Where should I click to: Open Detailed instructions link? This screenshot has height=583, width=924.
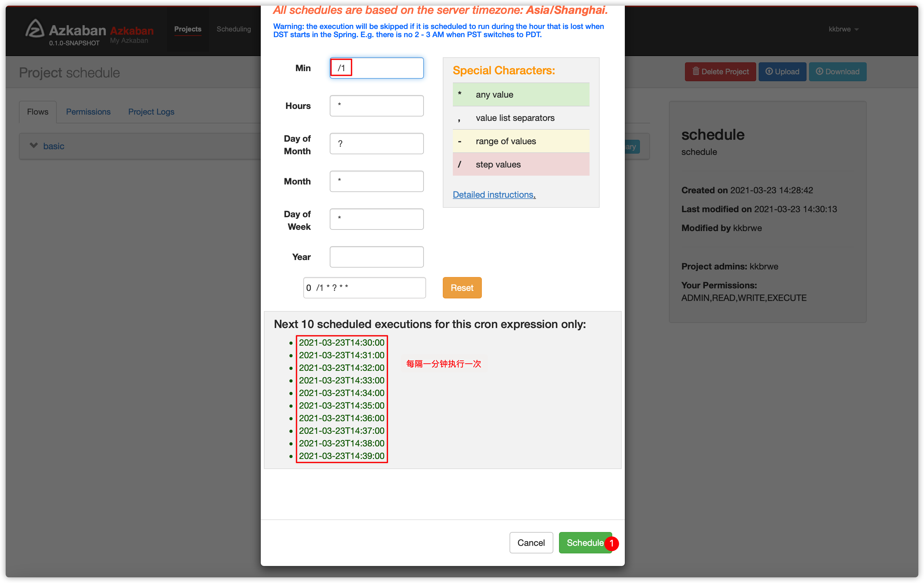coord(494,194)
